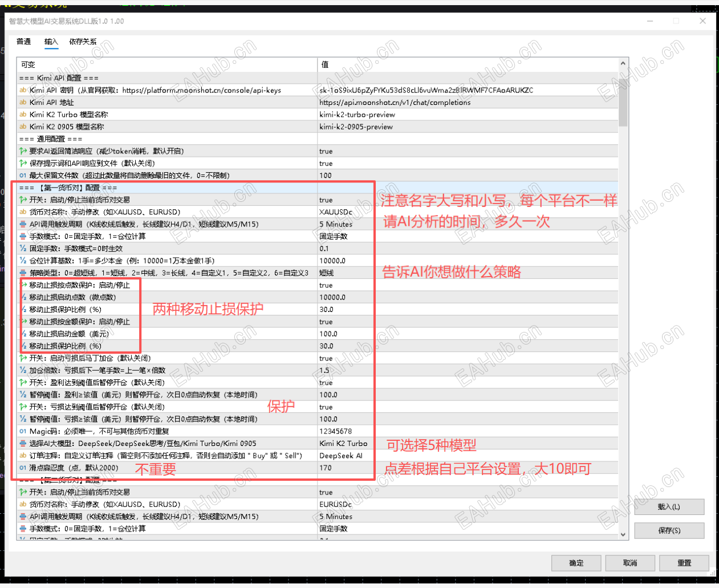Select the api.moonshot.cn URL value
Image resolution: width=719 pixels, height=588 pixels.
click(x=395, y=103)
